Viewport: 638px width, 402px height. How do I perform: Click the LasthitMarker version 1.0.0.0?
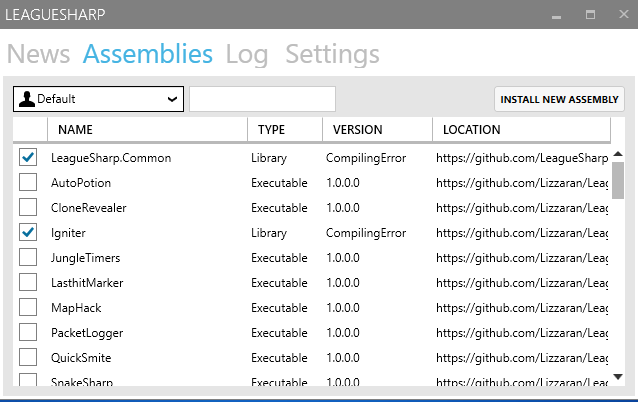coord(343,283)
